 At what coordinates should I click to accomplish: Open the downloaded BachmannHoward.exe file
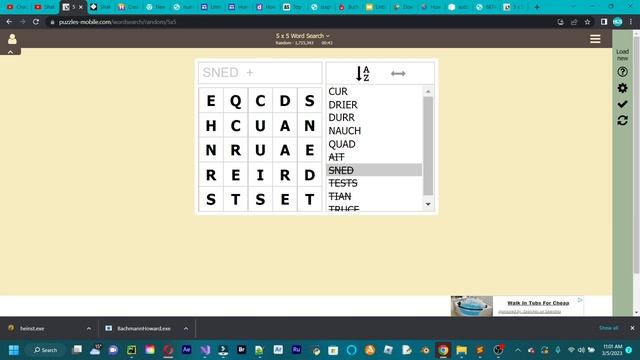(144, 328)
